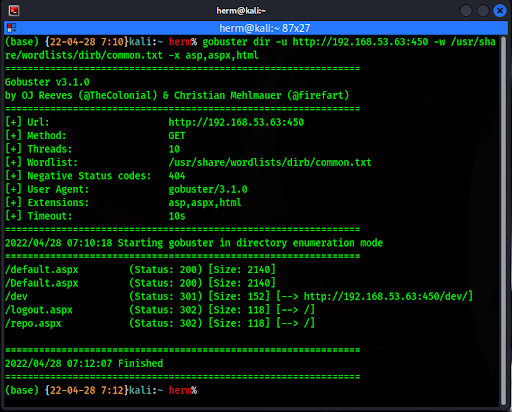Close the herm@kali terminal window
512x412 pixels.
(500, 11)
